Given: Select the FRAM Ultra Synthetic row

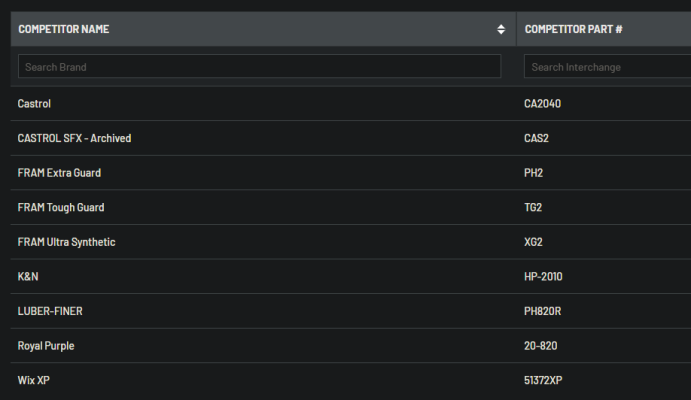Looking at the screenshot, I should [x=351, y=242].
